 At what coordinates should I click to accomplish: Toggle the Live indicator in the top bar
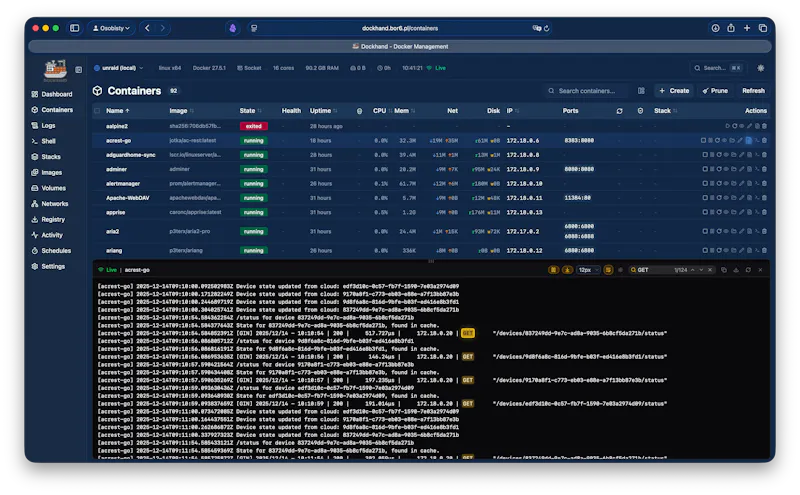436,68
